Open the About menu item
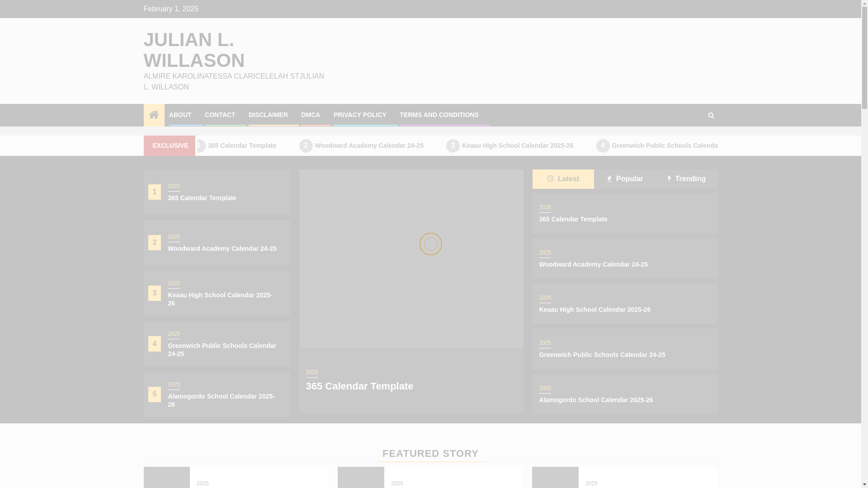Image resolution: width=868 pixels, height=488 pixels. click(180, 115)
